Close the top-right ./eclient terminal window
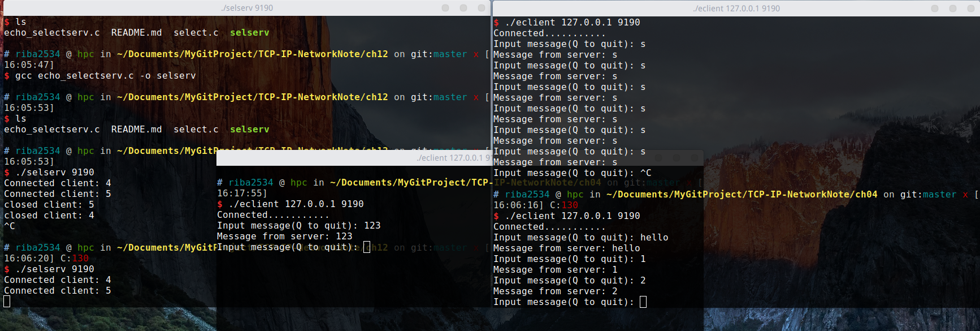Screen dimensions: 980x331 click(970, 8)
